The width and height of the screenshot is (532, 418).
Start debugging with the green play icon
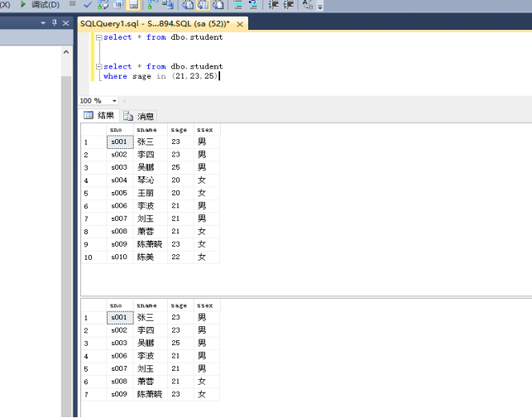(x=23, y=4)
